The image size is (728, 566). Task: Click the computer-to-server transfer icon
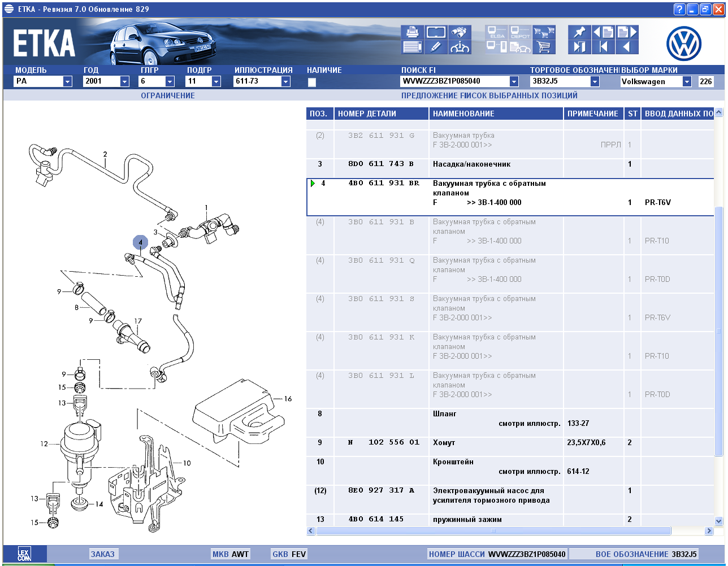[497, 47]
